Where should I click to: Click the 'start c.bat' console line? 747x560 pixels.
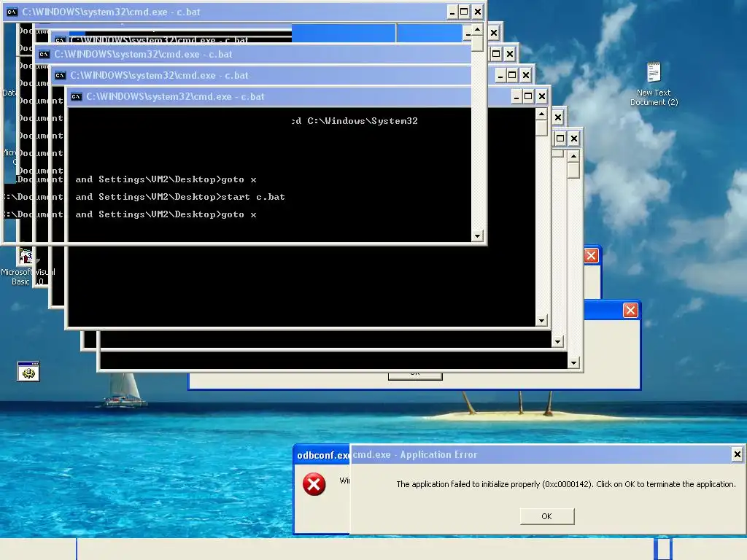tap(253, 197)
